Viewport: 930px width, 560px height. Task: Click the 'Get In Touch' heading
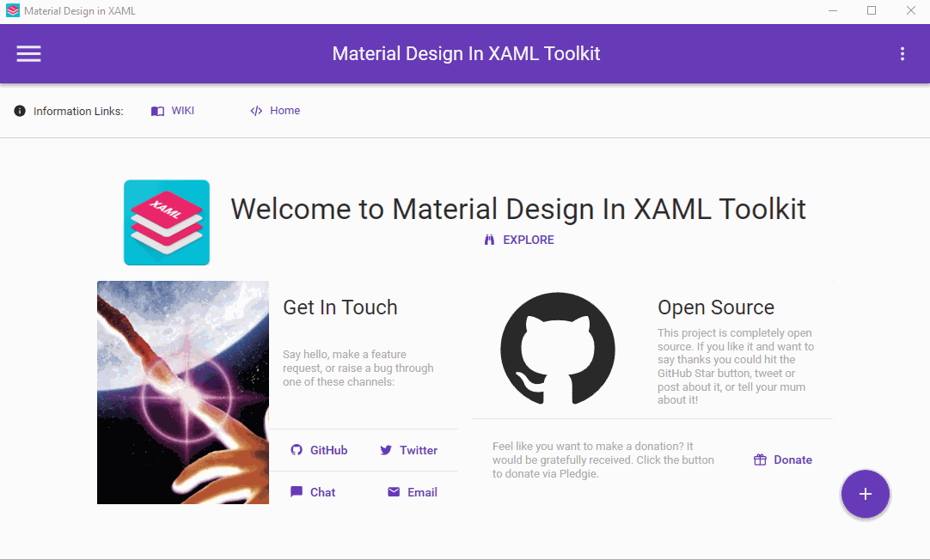pos(340,307)
